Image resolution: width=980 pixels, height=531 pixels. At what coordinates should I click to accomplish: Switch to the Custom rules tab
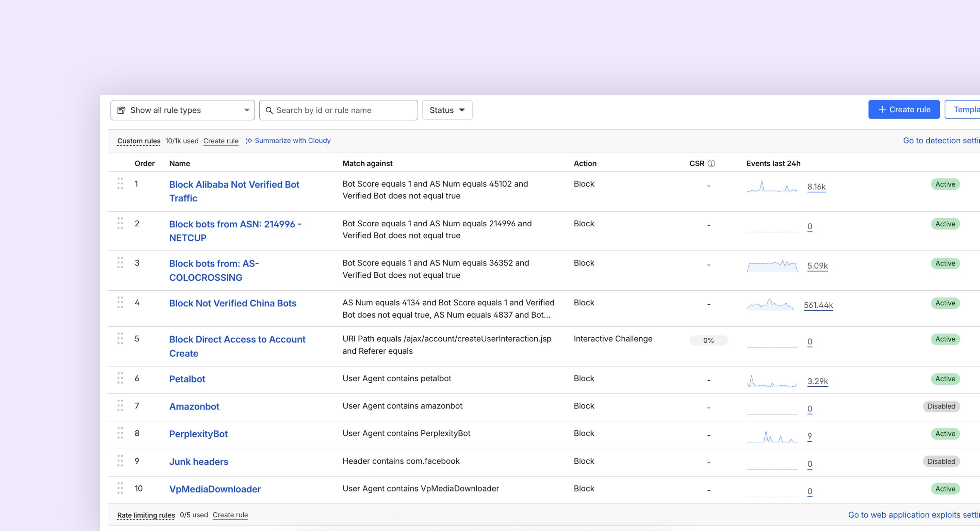coord(139,141)
